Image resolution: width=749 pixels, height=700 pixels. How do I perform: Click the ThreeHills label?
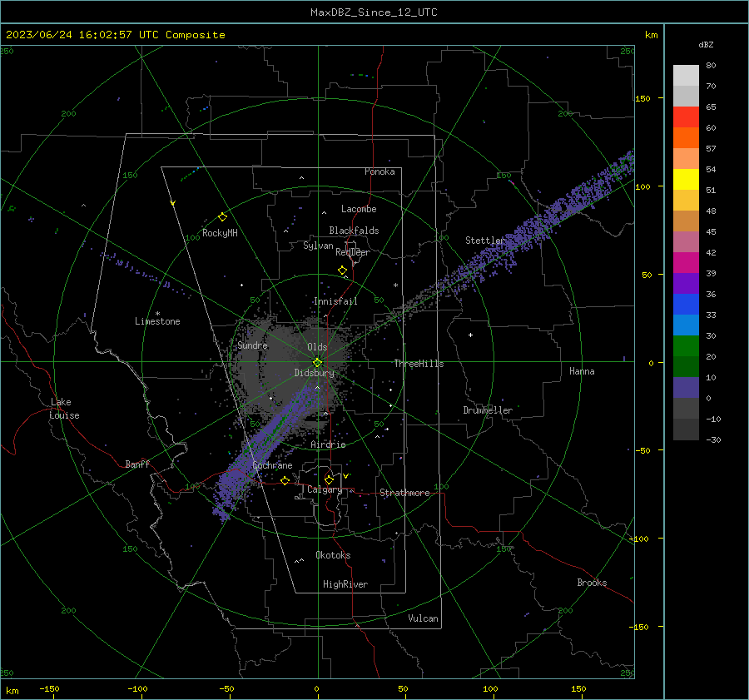(419, 364)
